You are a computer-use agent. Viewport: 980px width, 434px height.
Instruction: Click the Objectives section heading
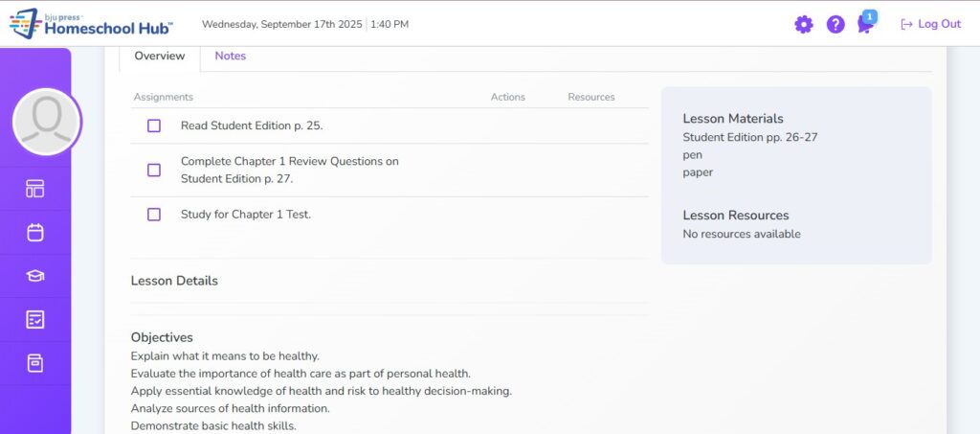[162, 337]
